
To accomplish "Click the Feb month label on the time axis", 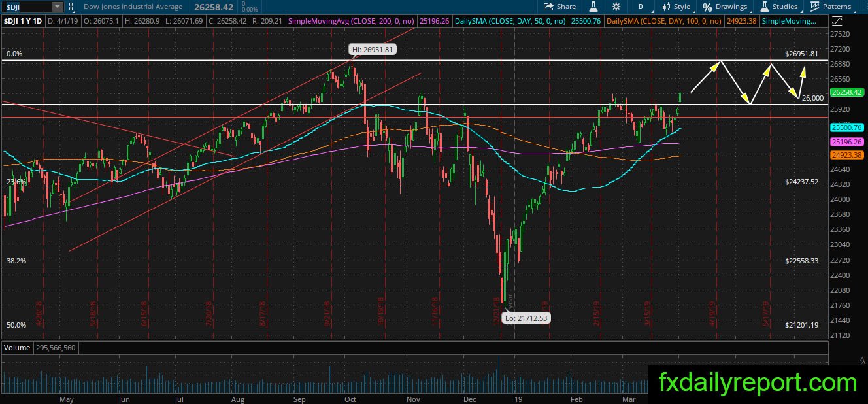I will (576, 398).
